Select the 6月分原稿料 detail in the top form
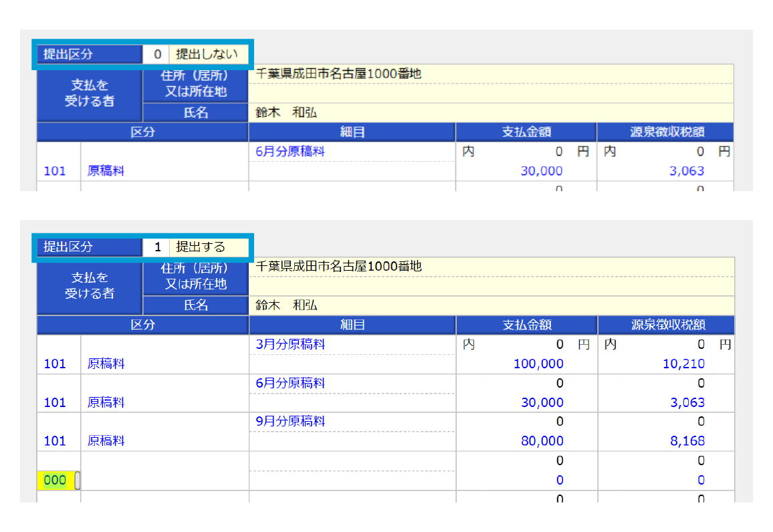Screen dimensions: 773x532 [x=290, y=152]
